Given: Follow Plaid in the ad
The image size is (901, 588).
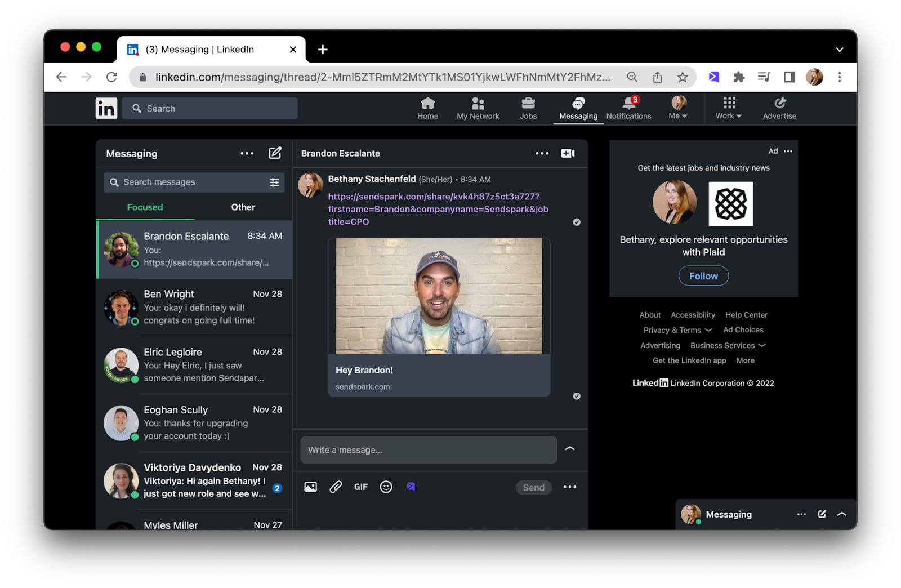Looking at the screenshot, I should 703,276.
